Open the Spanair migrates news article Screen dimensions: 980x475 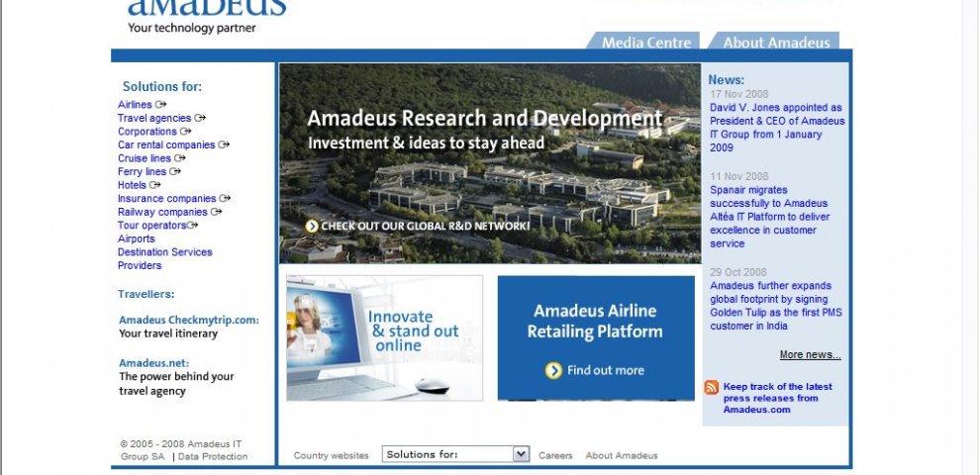pos(769,217)
